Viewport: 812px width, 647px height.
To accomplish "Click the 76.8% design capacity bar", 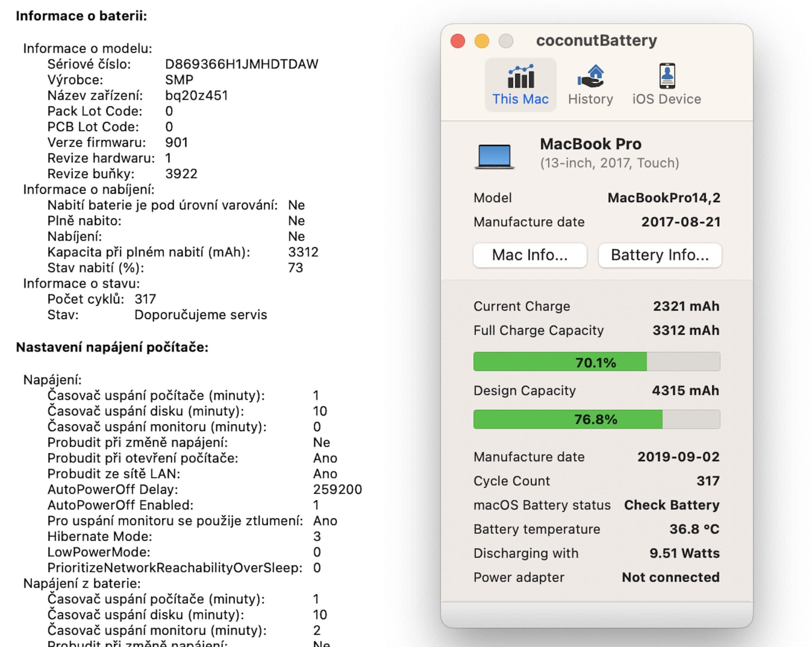I will 596,419.
